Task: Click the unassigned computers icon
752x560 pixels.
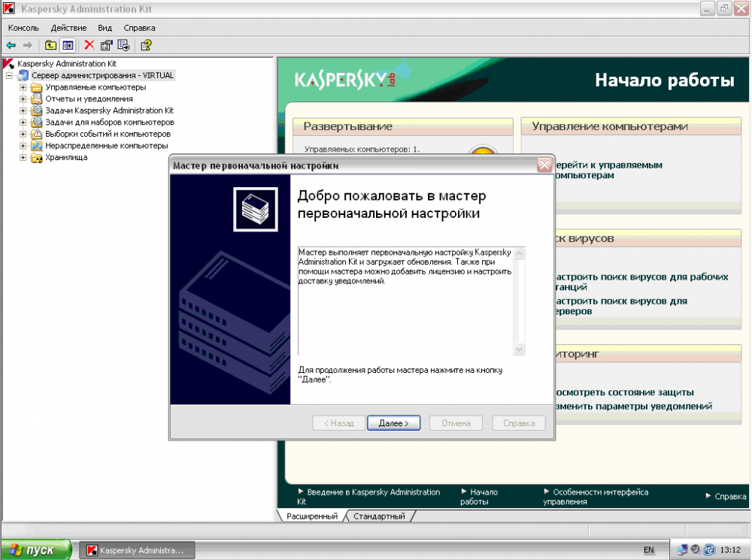Action: pos(36,145)
